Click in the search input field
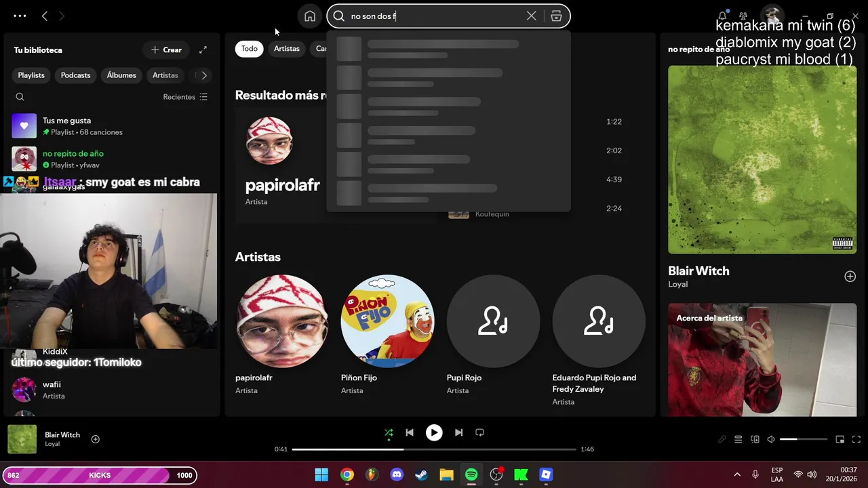This screenshot has height=488, width=868. click(434, 16)
